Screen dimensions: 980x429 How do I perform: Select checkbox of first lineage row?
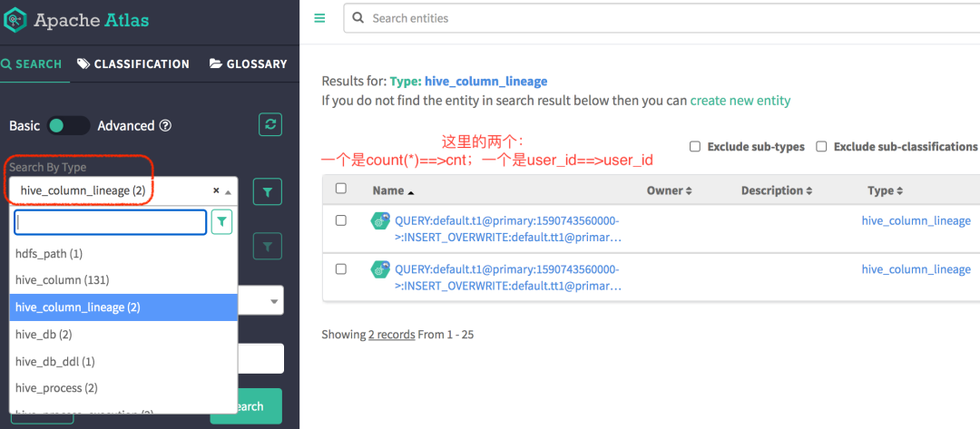click(x=340, y=220)
